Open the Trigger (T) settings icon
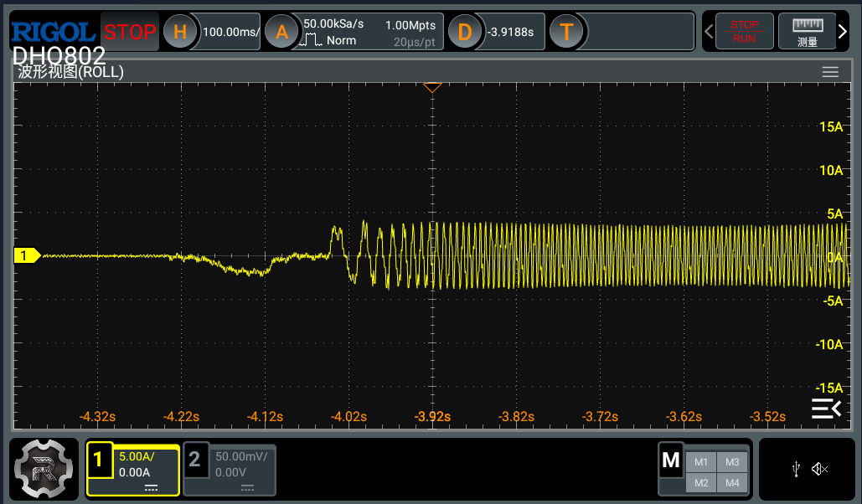This screenshot has width=862, height=504. point(566,32)
